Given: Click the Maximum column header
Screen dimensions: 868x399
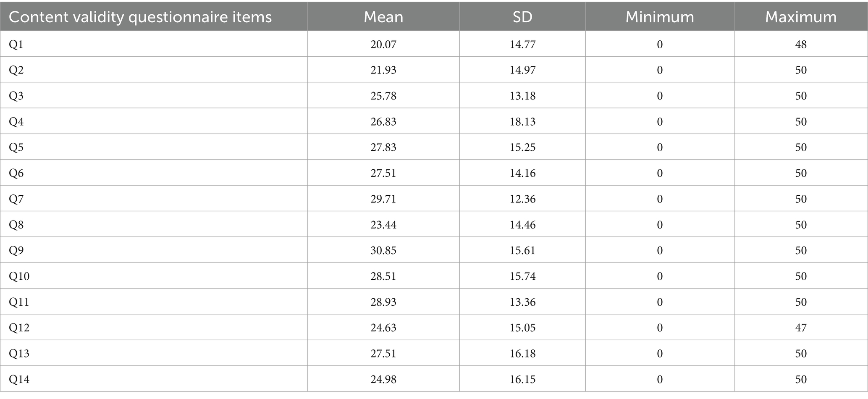Looking at the screenshot, I should 801,17.
